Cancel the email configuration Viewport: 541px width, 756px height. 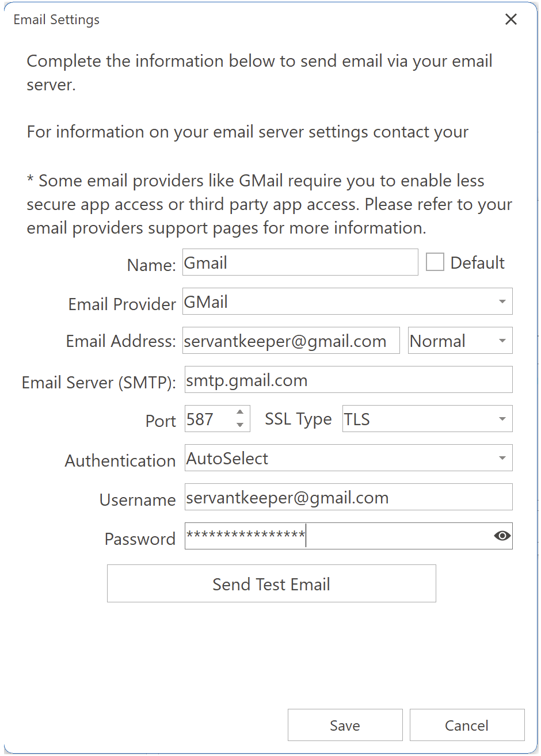pos(467,725)
